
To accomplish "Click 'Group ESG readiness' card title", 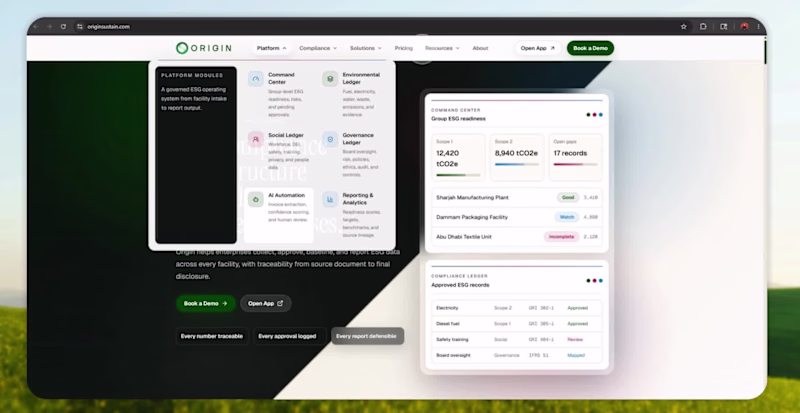I will 458,118.
